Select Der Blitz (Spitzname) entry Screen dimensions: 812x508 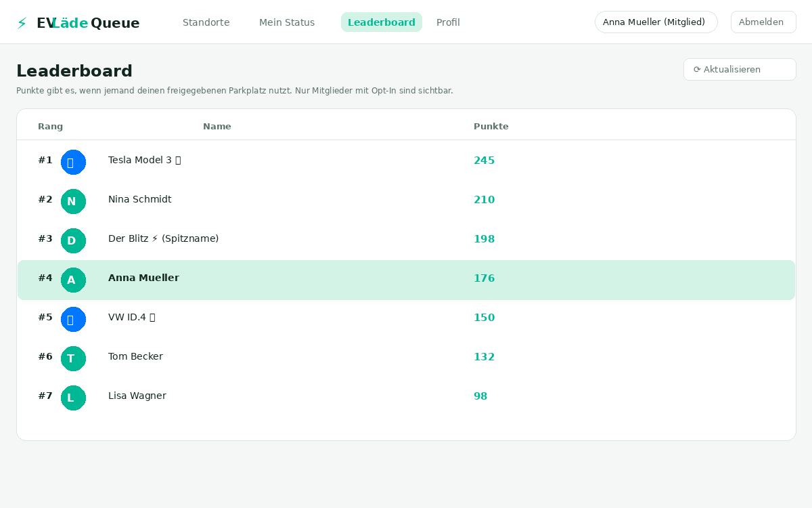click(164, 238)
